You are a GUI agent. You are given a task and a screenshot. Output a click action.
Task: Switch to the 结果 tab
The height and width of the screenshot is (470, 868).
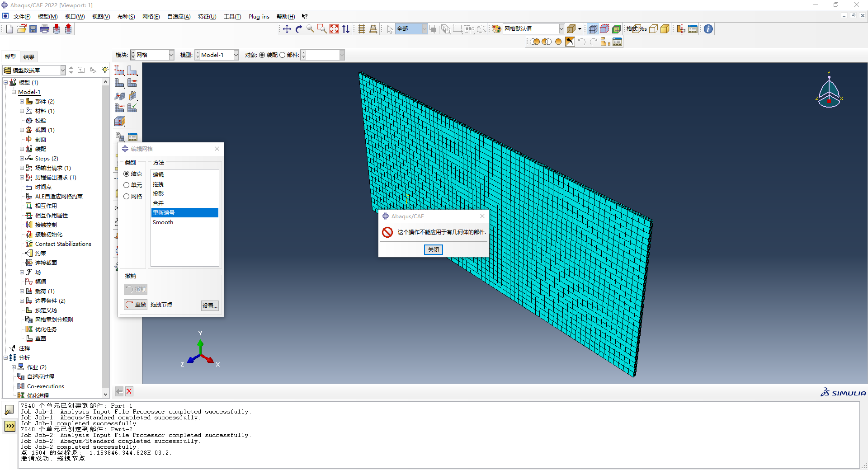pyautogui.click(x=29, y=57)
